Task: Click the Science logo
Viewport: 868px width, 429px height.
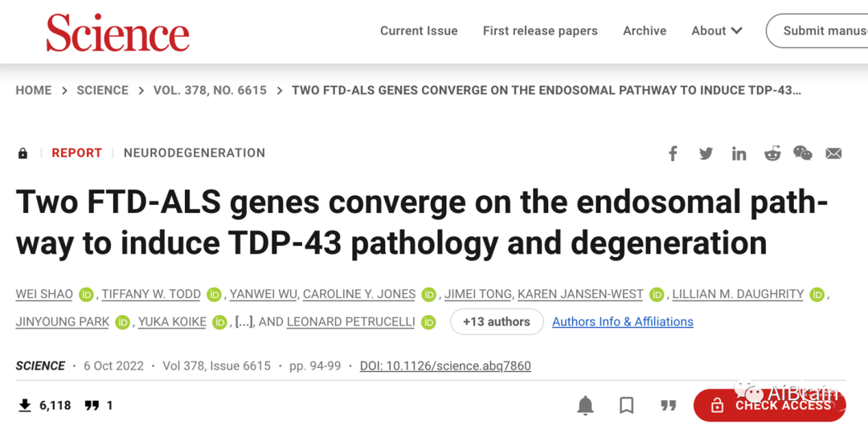Action: 118,33
